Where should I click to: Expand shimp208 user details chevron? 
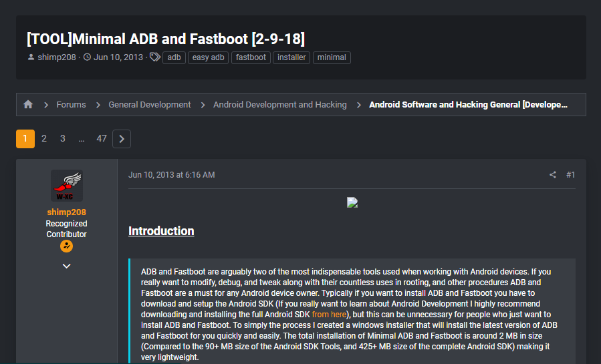pyautogui.click(x=66, y=266)
